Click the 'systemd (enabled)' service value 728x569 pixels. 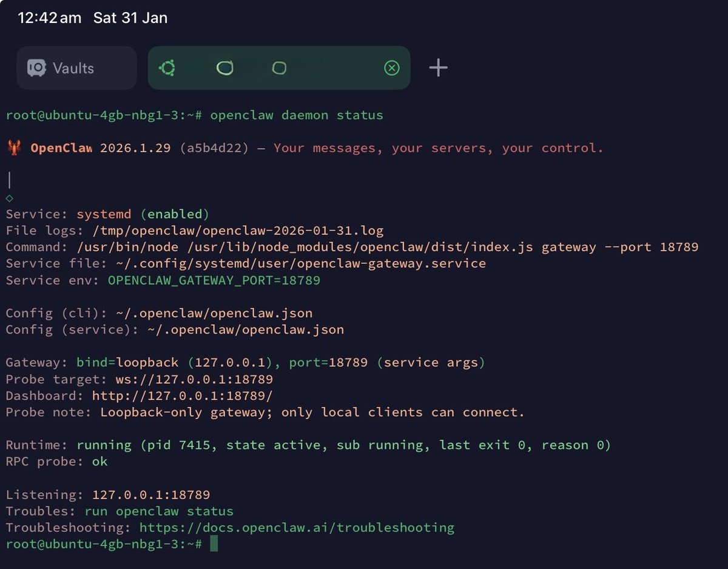143,214
